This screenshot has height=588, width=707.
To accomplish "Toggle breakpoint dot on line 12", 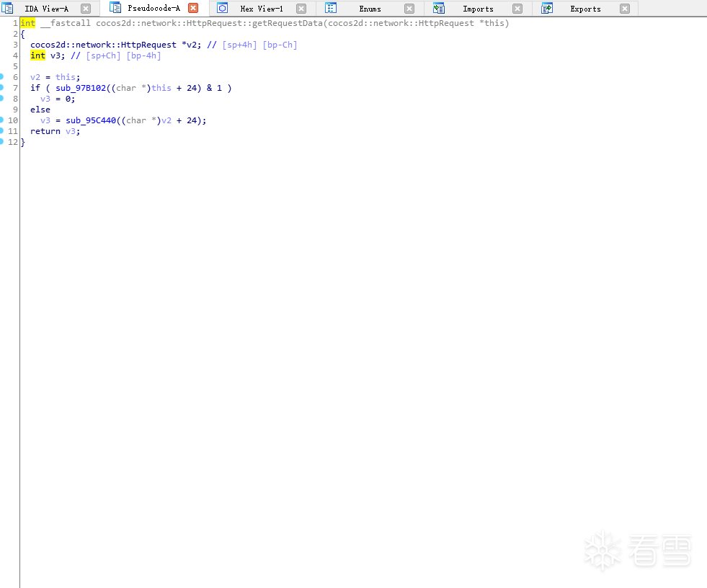I will (1, 141).
